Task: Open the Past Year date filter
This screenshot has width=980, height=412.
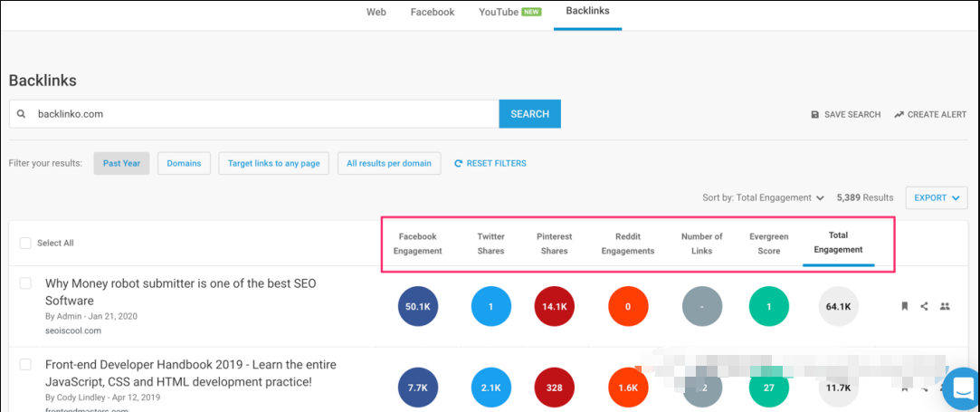Action: (121, 164)
